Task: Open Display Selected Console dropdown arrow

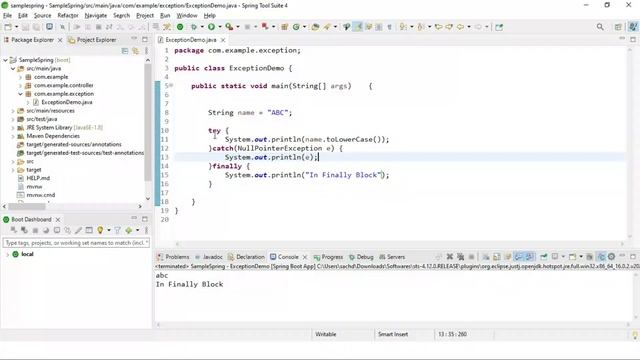Action: pyautogui.click(x=563, y=257)
